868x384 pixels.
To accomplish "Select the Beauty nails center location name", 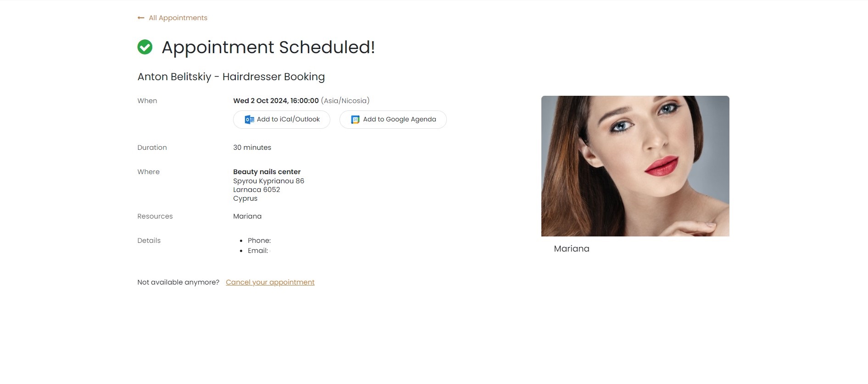I will (x=267, y=172).
